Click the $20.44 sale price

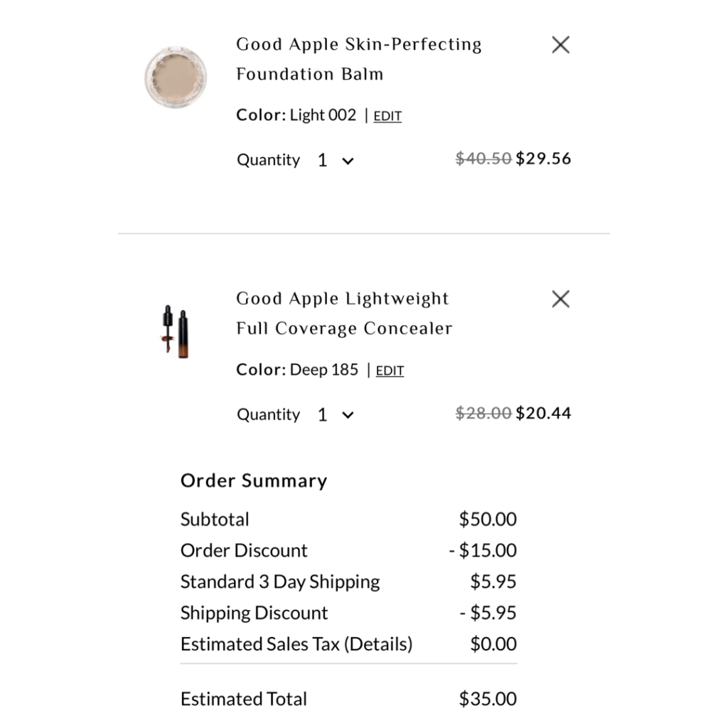pyautogui.click(x=543, y=413)
